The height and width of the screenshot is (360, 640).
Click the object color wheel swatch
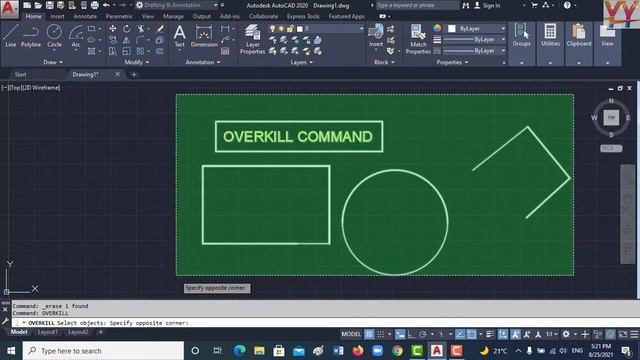(x=437, y=28)
